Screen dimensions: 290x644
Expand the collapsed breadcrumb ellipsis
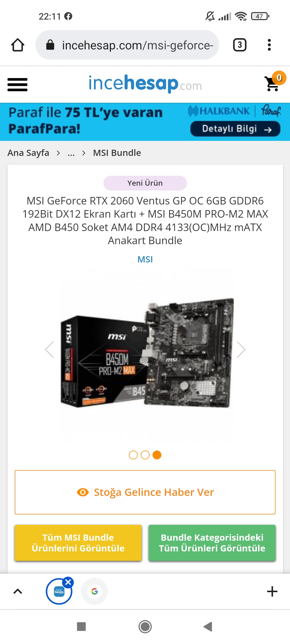[x=71, y=153]
